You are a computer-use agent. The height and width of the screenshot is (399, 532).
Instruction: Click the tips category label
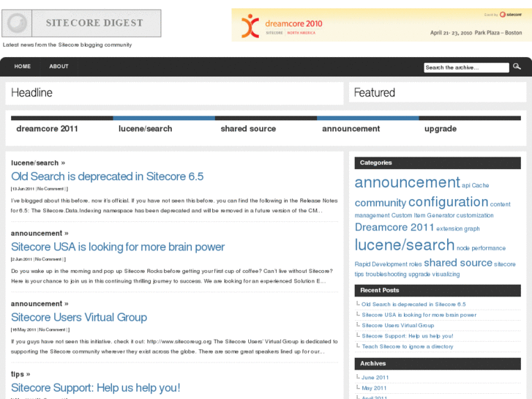(18, 374)
